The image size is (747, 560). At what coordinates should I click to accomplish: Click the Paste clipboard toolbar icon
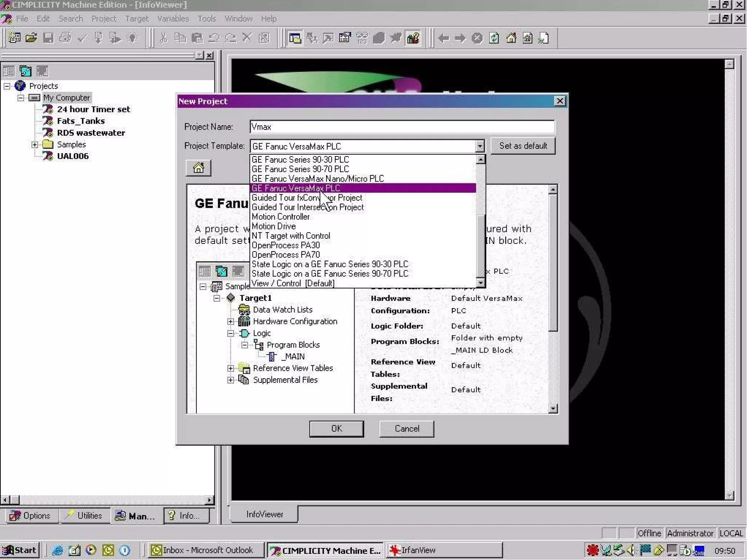tap(197, 38)
